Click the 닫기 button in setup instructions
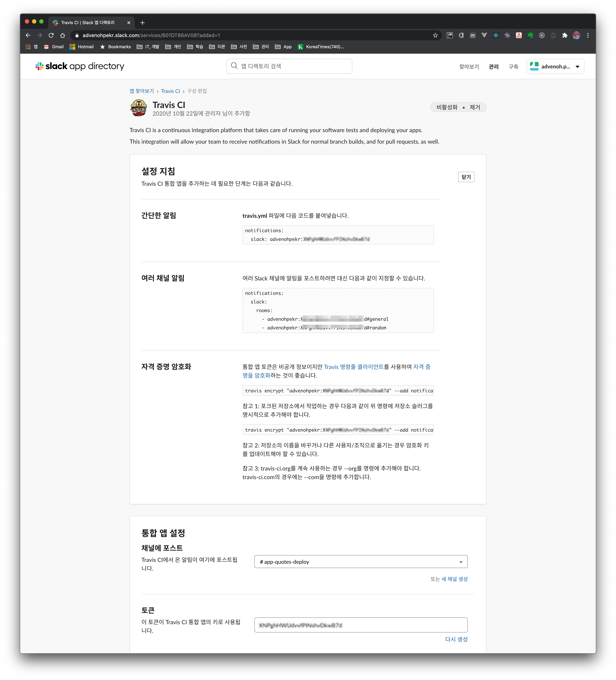 tap(466, 177)
